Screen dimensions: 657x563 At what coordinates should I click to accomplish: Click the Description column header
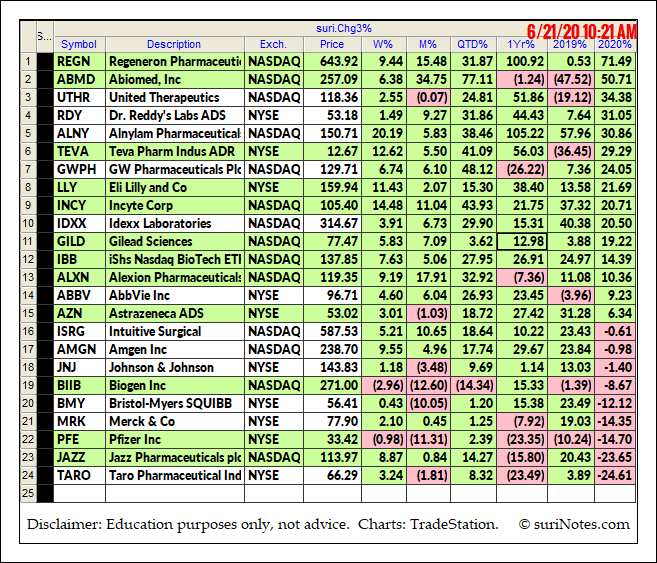174,44
